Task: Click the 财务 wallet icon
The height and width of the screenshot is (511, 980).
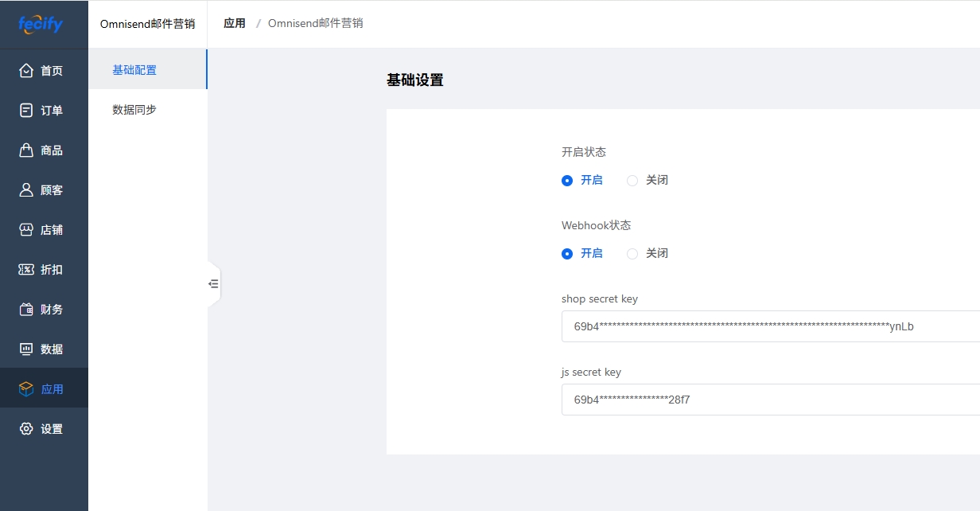Action: (26, 310)
